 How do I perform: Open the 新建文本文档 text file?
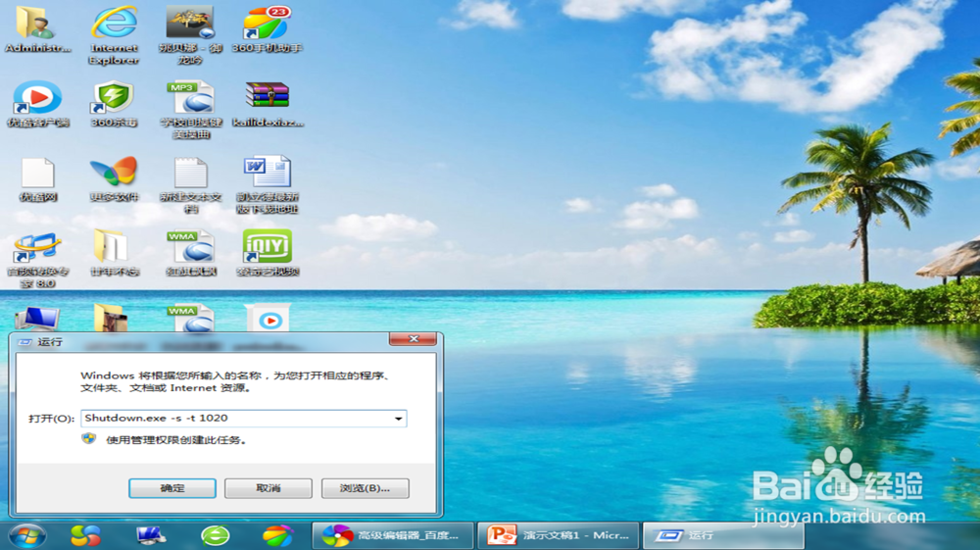click(191, 184)
